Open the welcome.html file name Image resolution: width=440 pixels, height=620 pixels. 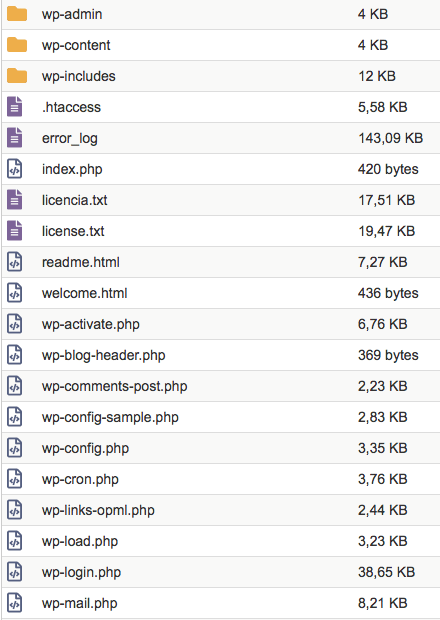[x=85, y=293]
